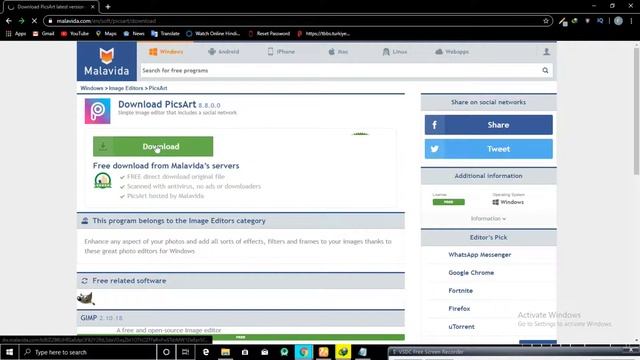The width and height of the screenshot is (640, 360).
Task: Go forward with browser forward arrow
Action: (21, 21)
